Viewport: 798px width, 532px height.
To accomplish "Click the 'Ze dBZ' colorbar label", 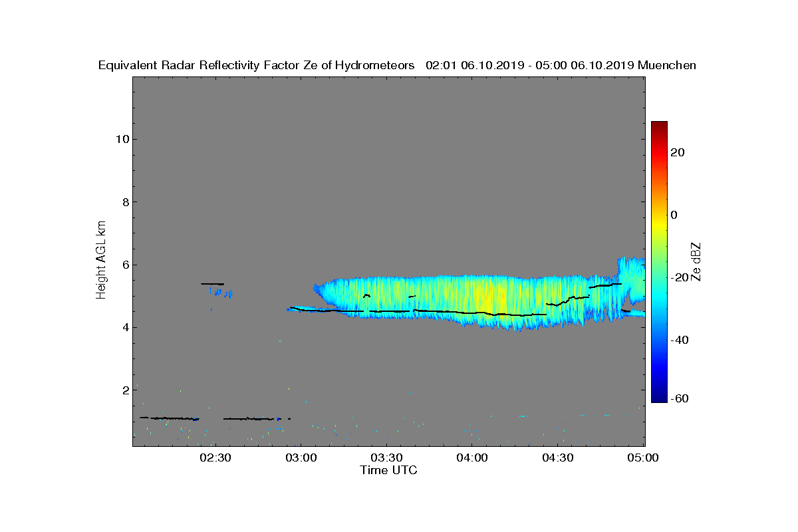I will (x=696, y=261).
